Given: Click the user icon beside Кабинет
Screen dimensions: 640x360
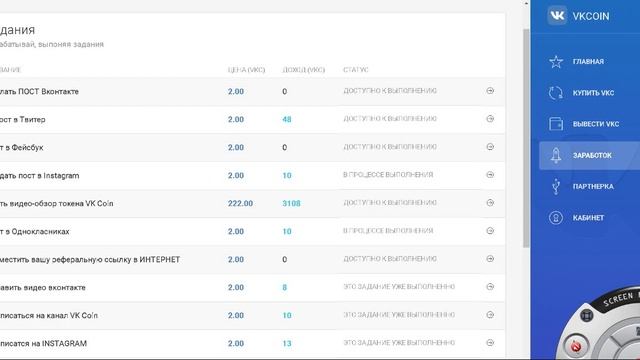Looking at the screenshot, I should click(x=556, y=218).
